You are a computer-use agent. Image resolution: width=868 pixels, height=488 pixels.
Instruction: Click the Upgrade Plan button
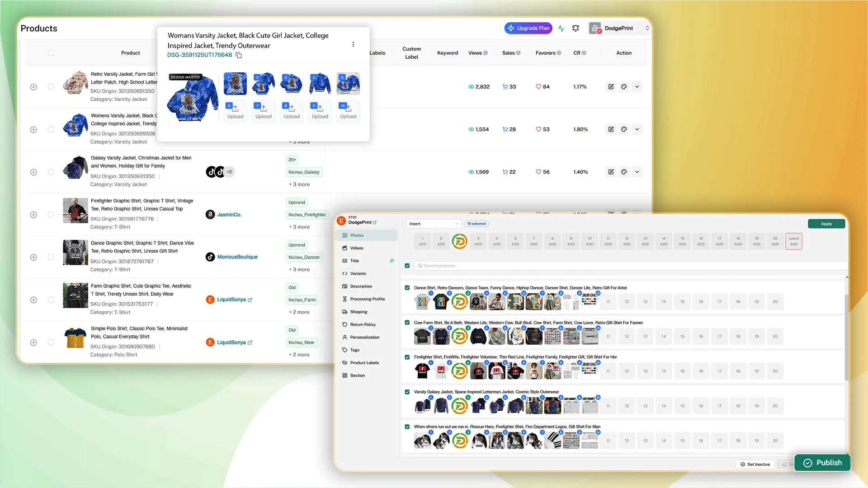(528, 28)
